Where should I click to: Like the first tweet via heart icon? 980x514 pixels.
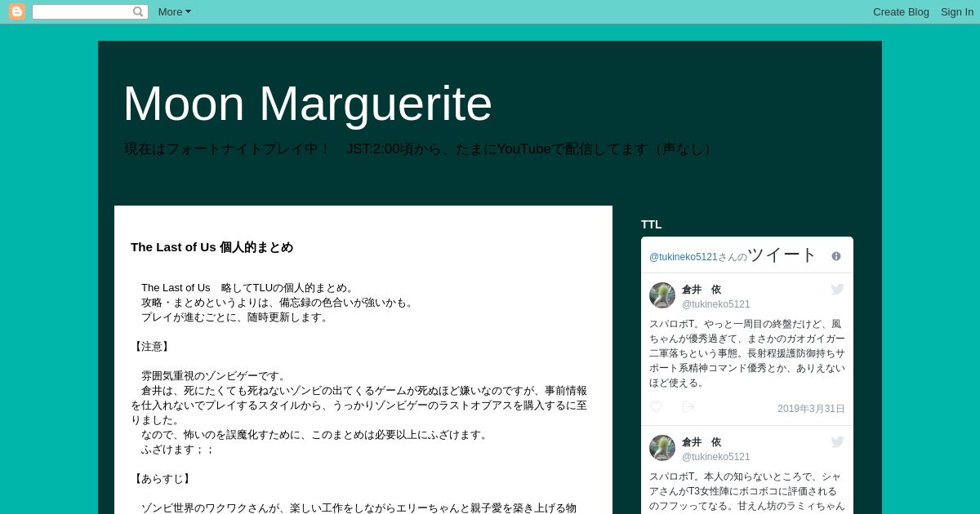click(x=656, y=407)
